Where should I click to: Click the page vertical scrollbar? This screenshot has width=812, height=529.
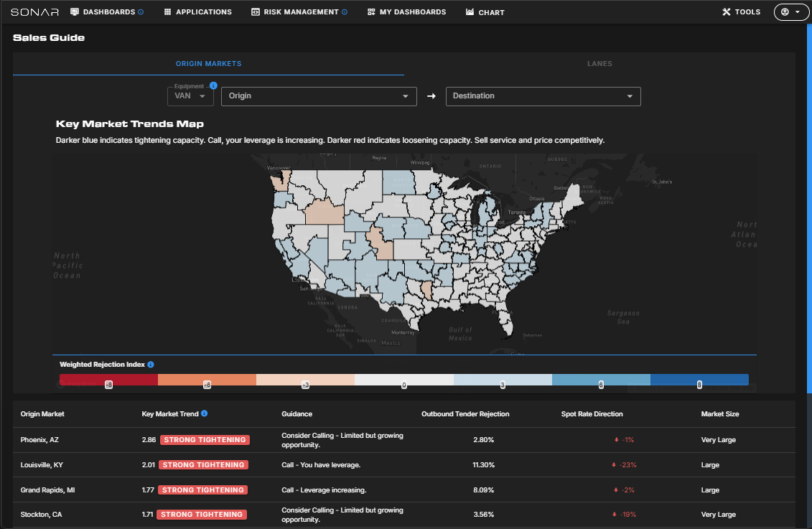[x=809, y=215]
